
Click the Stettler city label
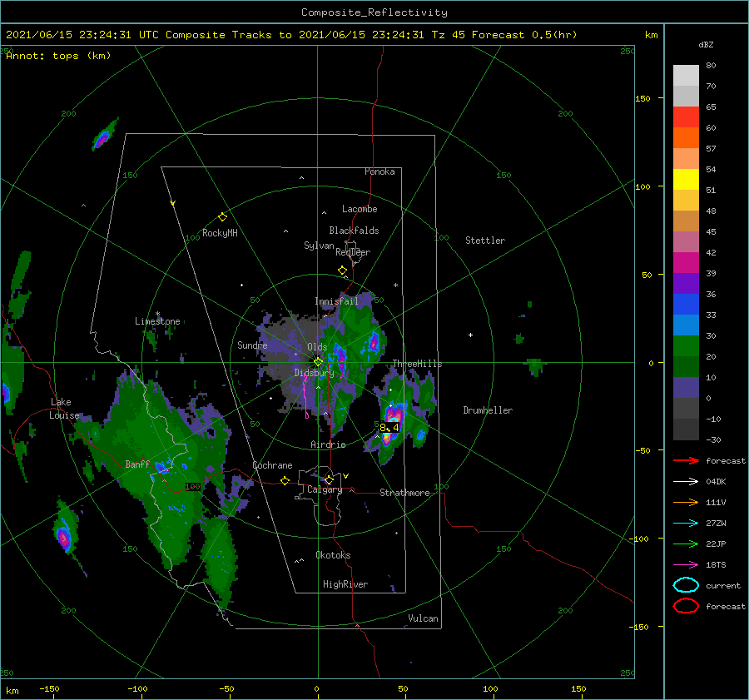pos(485,241)
